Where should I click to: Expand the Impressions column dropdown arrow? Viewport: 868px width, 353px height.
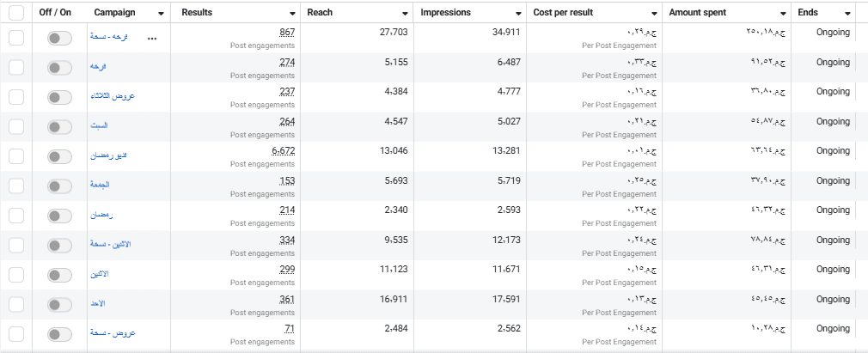(x=518, y=13)
